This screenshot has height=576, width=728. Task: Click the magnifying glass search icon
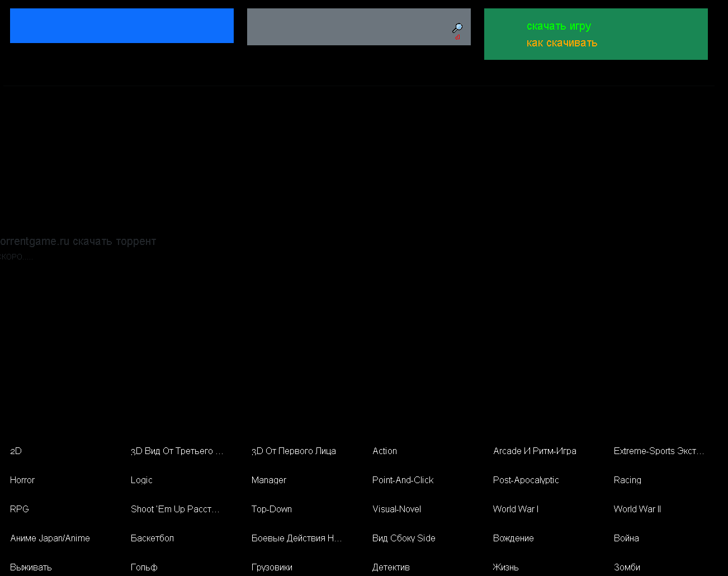tap(457, 27)
